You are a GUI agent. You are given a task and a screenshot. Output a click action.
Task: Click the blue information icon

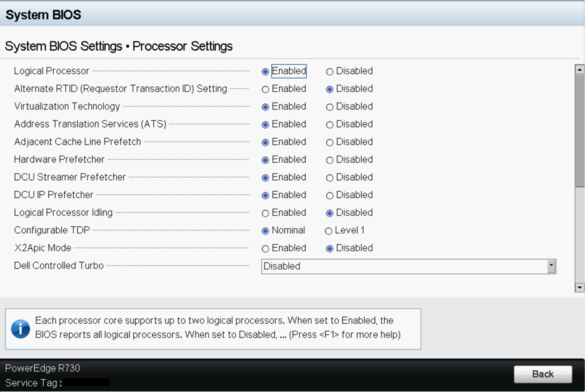pyautogui.click(x=20, y=328)
